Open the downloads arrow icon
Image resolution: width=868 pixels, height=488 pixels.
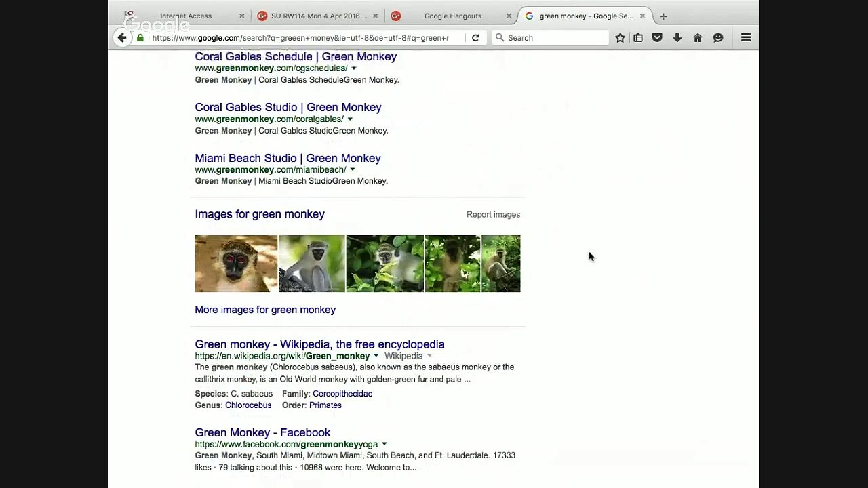click(677, 38)
